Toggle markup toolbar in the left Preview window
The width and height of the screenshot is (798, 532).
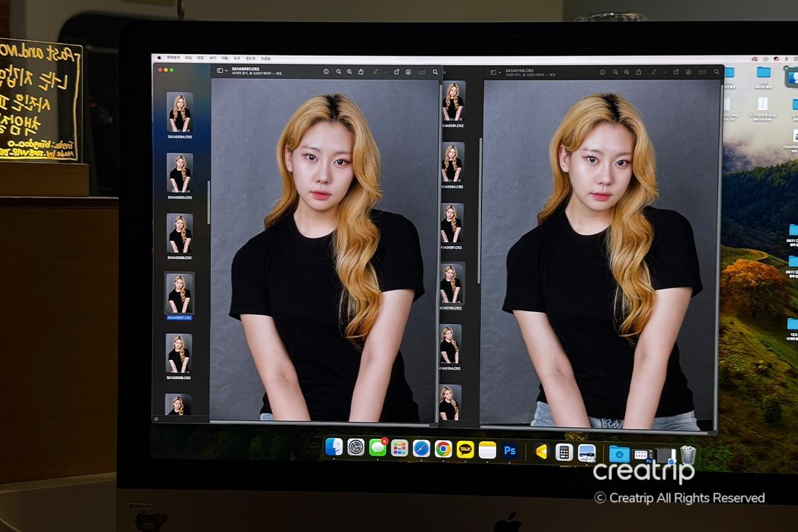[x=408, y=72]
